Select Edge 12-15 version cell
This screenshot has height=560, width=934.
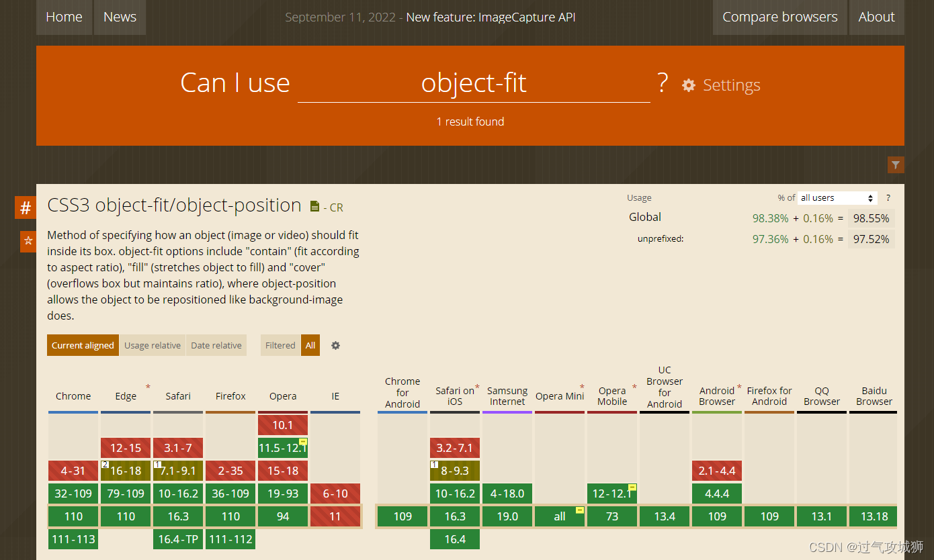[126, 448]
